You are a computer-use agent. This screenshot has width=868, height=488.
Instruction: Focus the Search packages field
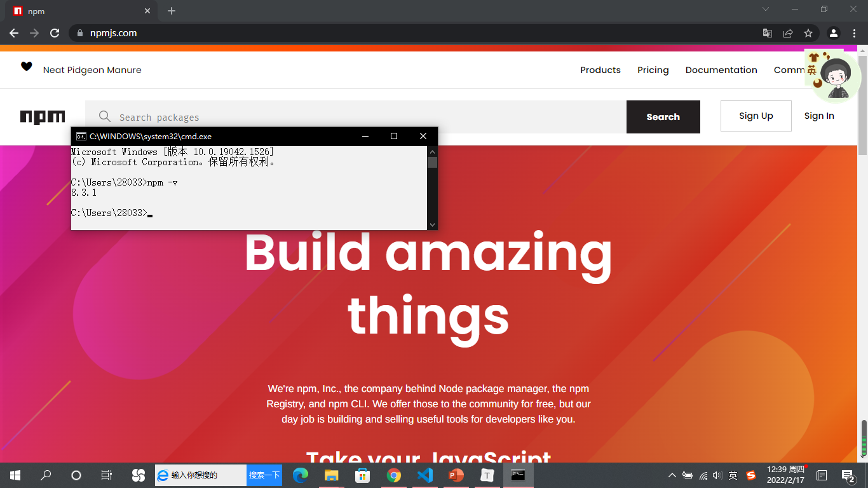pyautogui.click(x=356, y=117)
